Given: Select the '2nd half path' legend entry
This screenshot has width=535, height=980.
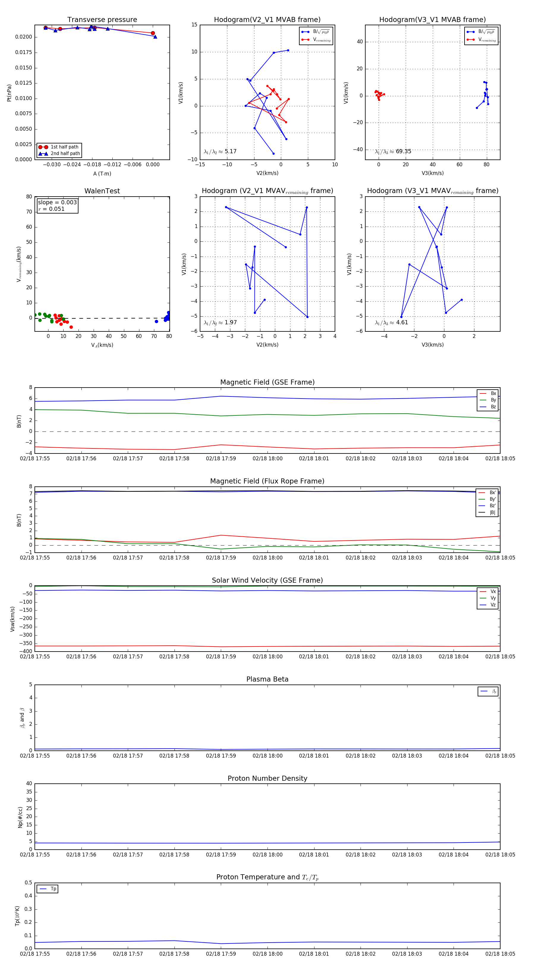Looking at the screenshot, I should click(59, 154).
